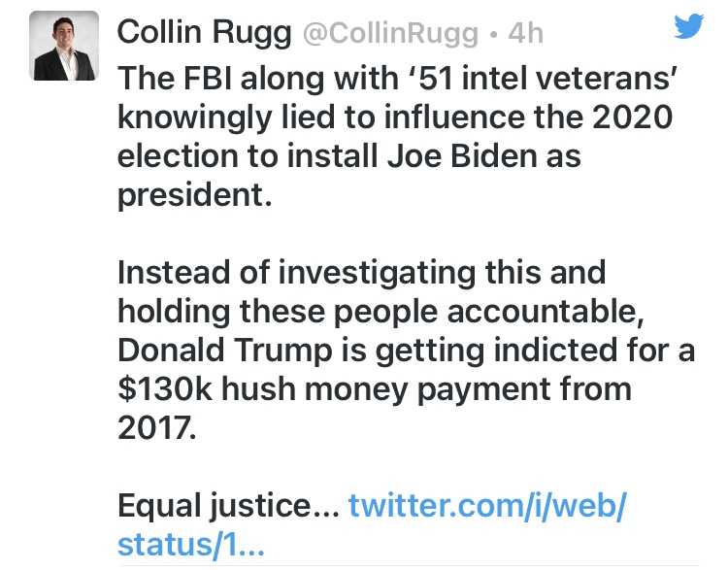Click the line starting "Instead of investigating"

click(361, 272)
